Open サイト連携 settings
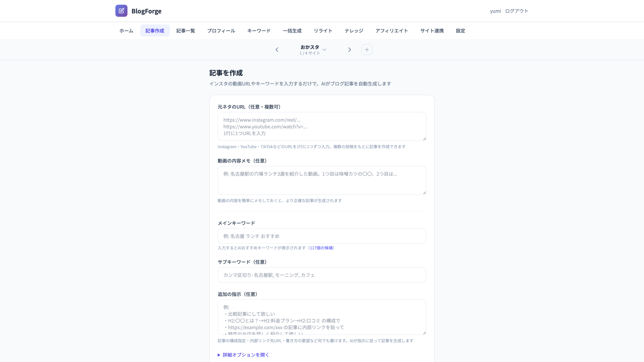Viewport: 644px width, 362px height. (x=432, y=30)
